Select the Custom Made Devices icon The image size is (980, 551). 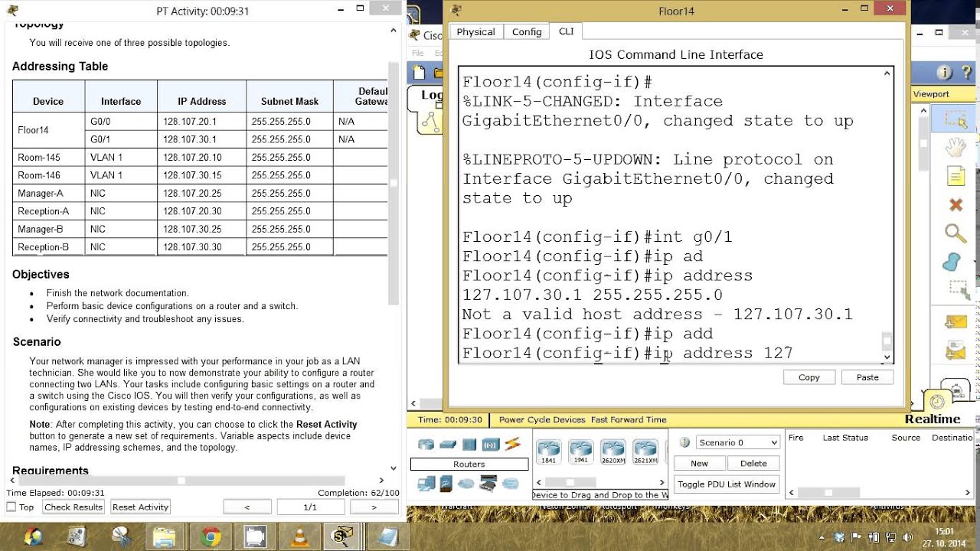click(x=488, y=483)
